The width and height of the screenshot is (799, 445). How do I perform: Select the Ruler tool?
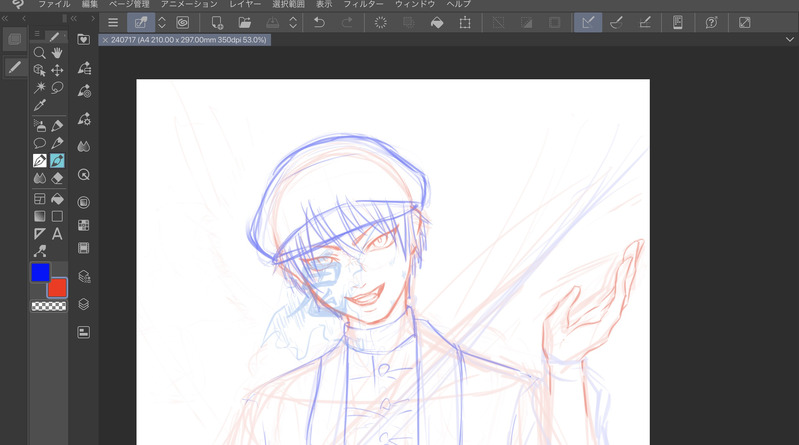pyautogui.click(x=39, y=234)
